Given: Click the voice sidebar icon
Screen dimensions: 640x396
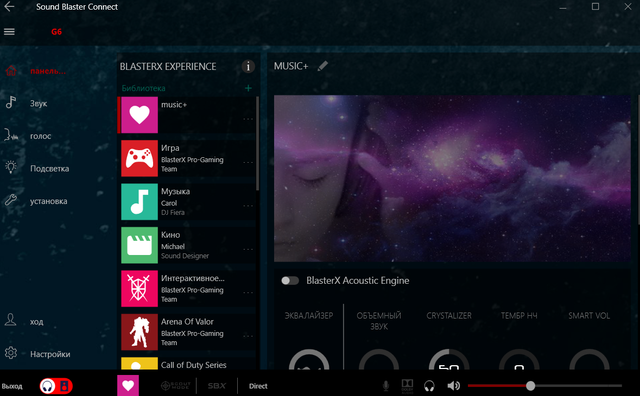Looking at the screenshot, I should click(x=11, y=135).
